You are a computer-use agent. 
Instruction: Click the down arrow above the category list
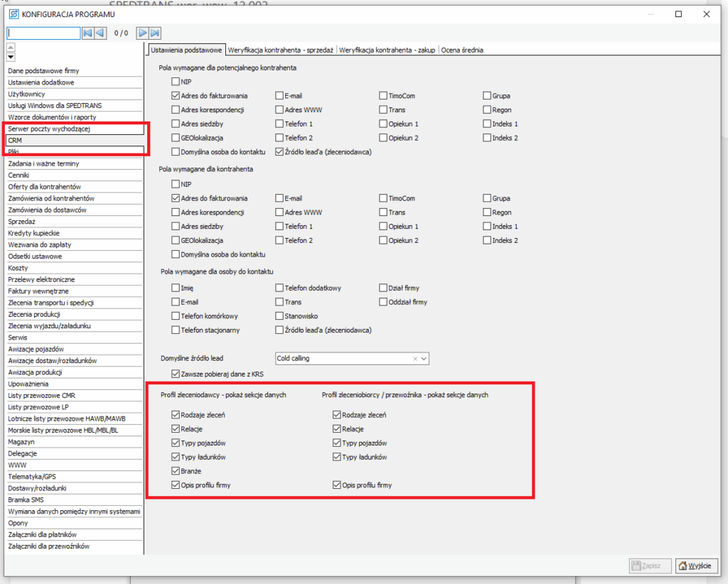(x=11, y=57)
